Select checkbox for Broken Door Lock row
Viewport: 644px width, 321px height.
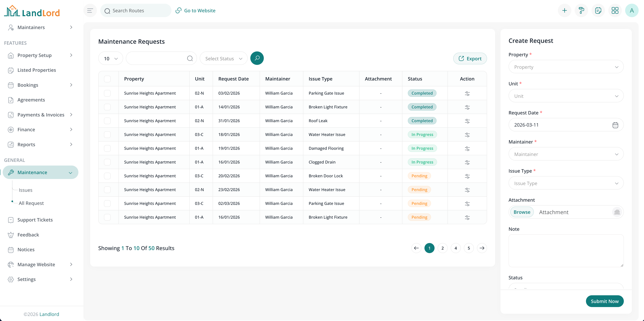(x=107, y=176)
